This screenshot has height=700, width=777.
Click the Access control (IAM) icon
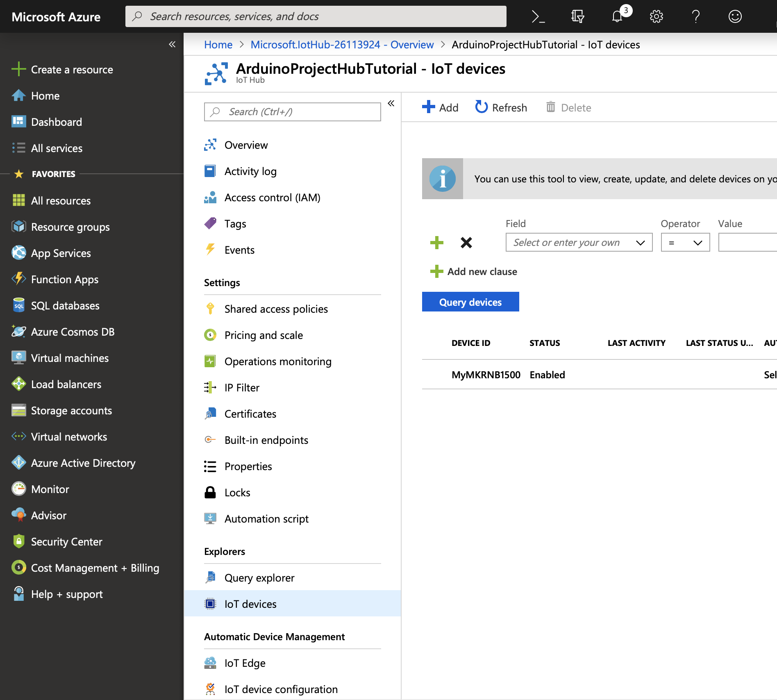click(x=210, y=198)
